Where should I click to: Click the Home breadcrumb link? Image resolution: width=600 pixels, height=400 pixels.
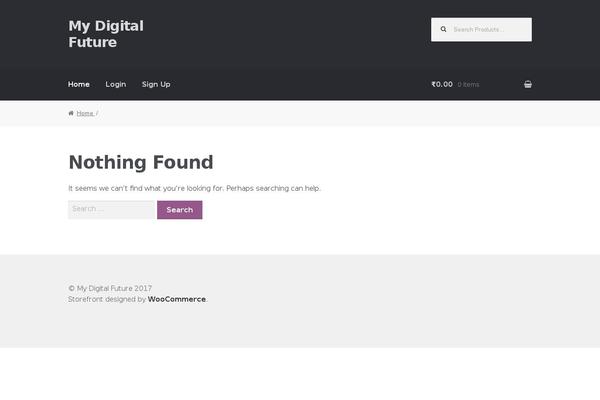pyautogui.click(x=85, y=113)
